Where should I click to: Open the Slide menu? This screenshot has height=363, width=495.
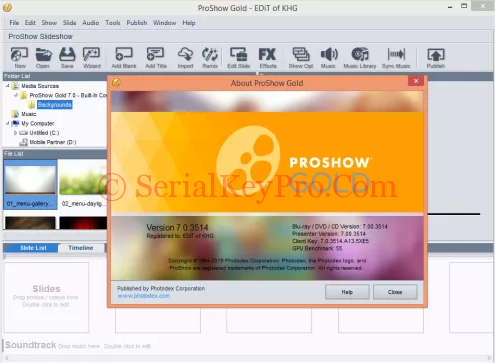69,23
